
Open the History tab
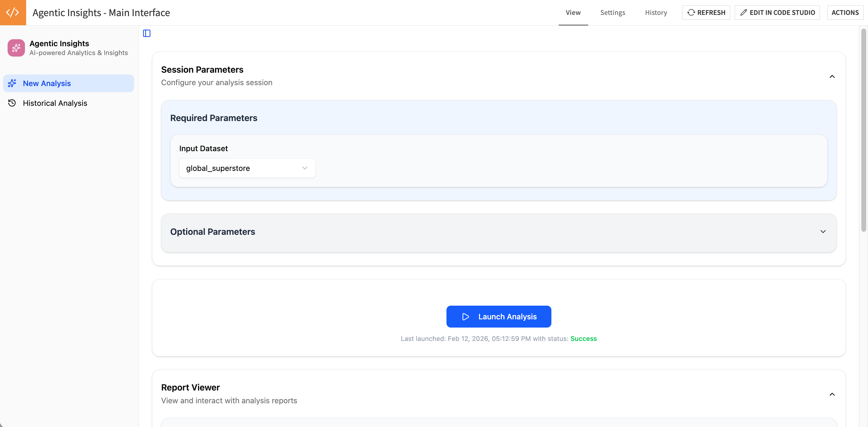point(656,12)
